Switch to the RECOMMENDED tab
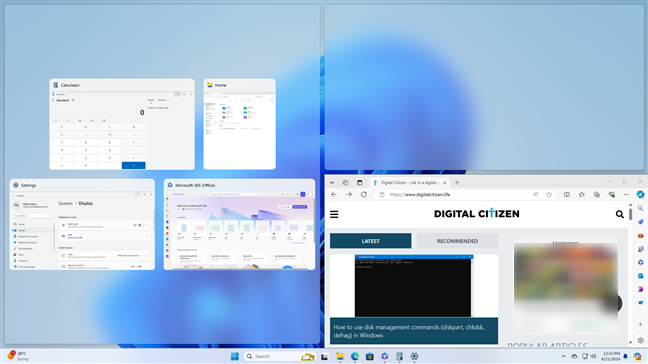The width and height of the screenshot is (648, 364). tap(457, 241)
